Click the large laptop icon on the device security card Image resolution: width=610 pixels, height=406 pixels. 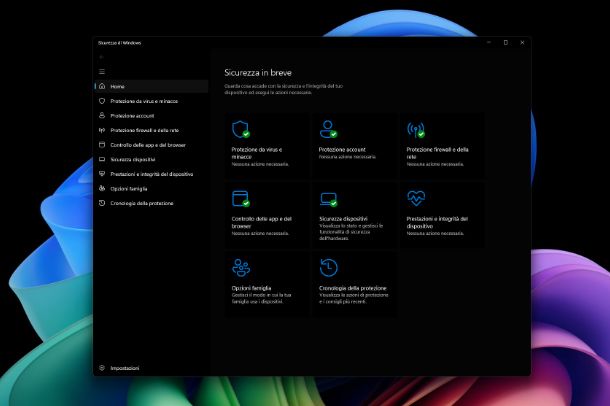coord(328,200)
